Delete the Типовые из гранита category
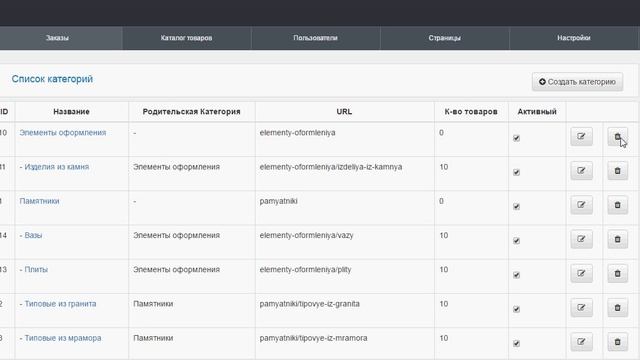Image resolution: width=640 pixels, height=360 pixels. point(618,308)
